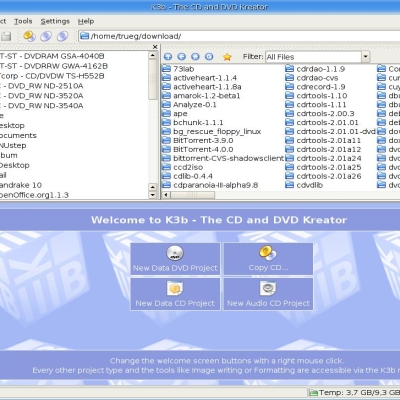Click the New Data CD Project button label

click(x=175, y=303)
